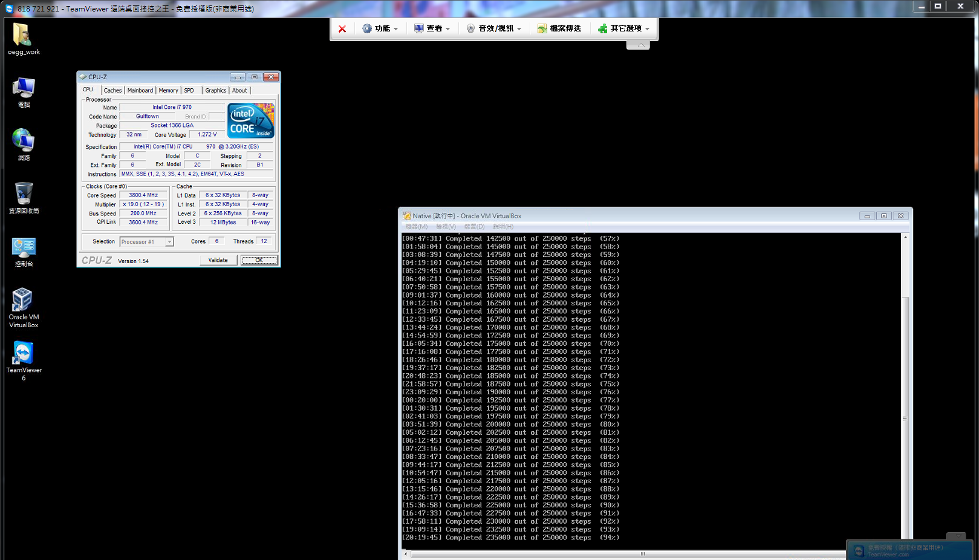The width and height of the screenshot is (979, 560).
Task: Switch to the Graphics tab
Action: tap(216, 91)
